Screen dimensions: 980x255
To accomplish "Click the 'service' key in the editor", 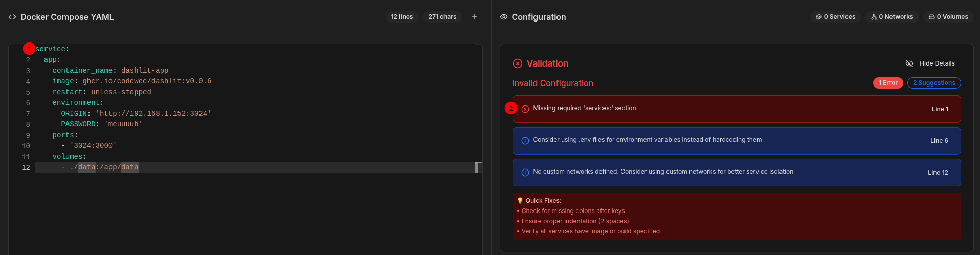I will (51, 49).
